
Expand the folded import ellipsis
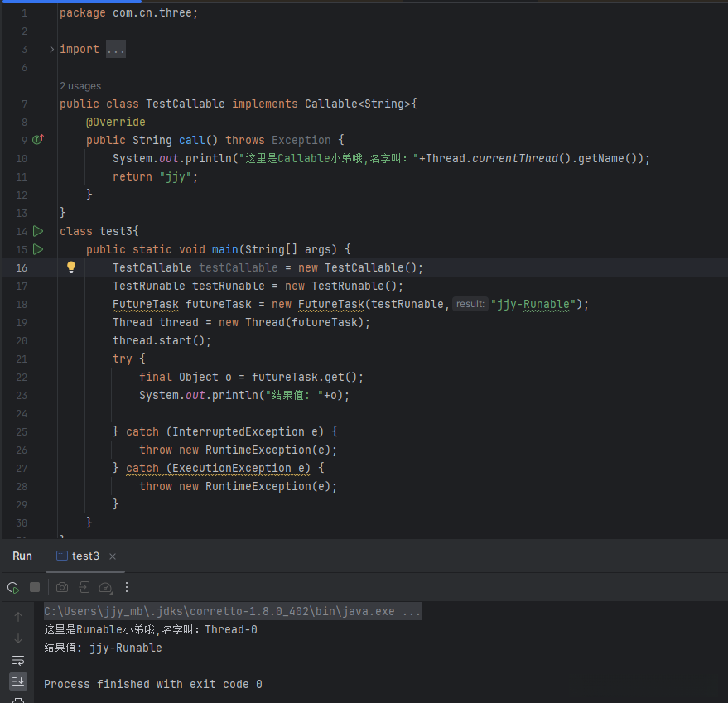click(x=116, y=50)
